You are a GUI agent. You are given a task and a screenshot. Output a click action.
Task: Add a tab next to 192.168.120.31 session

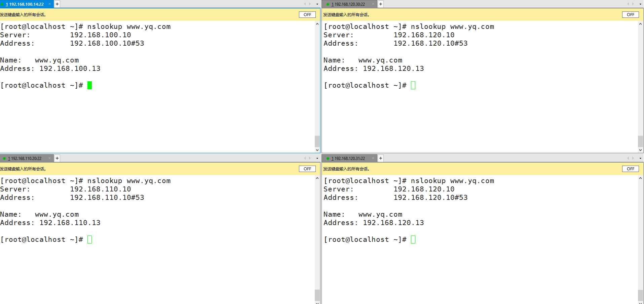pyautogui.click(x=381, y=158)
